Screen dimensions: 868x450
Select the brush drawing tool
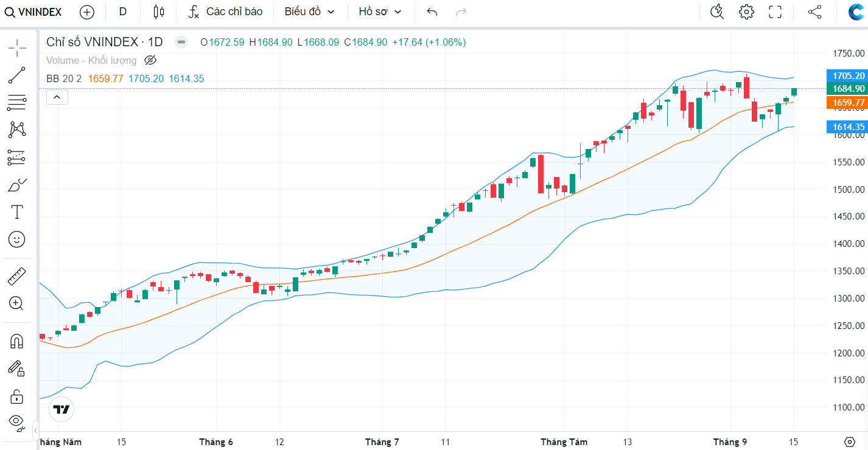17,185
